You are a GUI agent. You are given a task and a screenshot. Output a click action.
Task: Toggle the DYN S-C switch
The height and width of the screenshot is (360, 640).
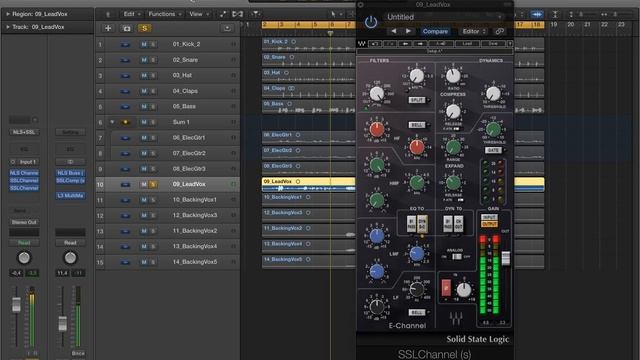[422, 224]
